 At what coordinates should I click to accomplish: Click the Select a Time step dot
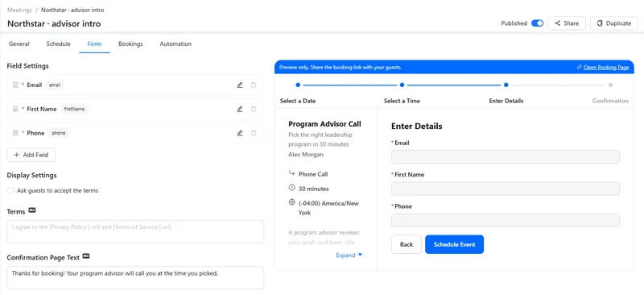tap(402, 85)
